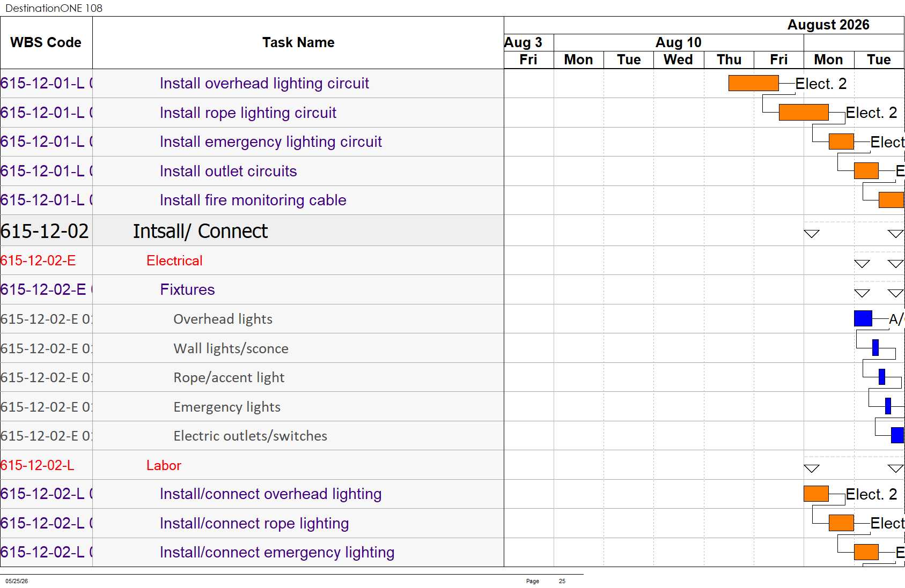This screenshot has width=905, height=588.
Task: Click the Install/connect rope lighting orange bar
Action: coord(841,523)
